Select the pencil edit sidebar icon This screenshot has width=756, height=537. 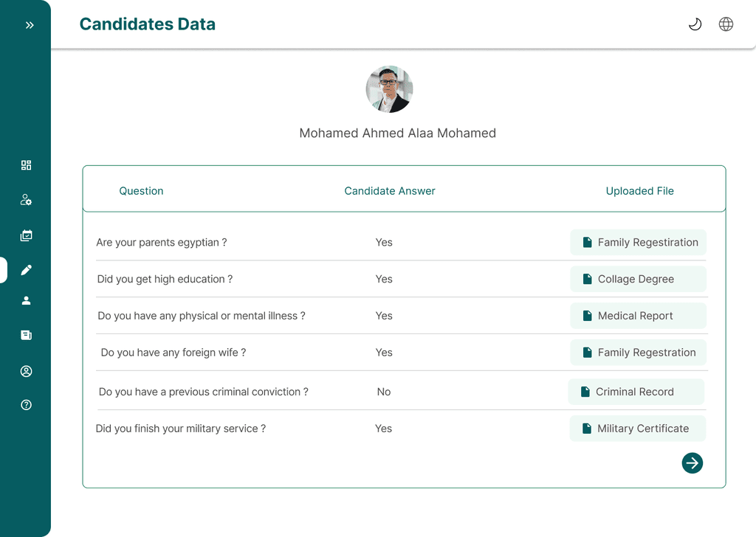[x=27, y=270]
